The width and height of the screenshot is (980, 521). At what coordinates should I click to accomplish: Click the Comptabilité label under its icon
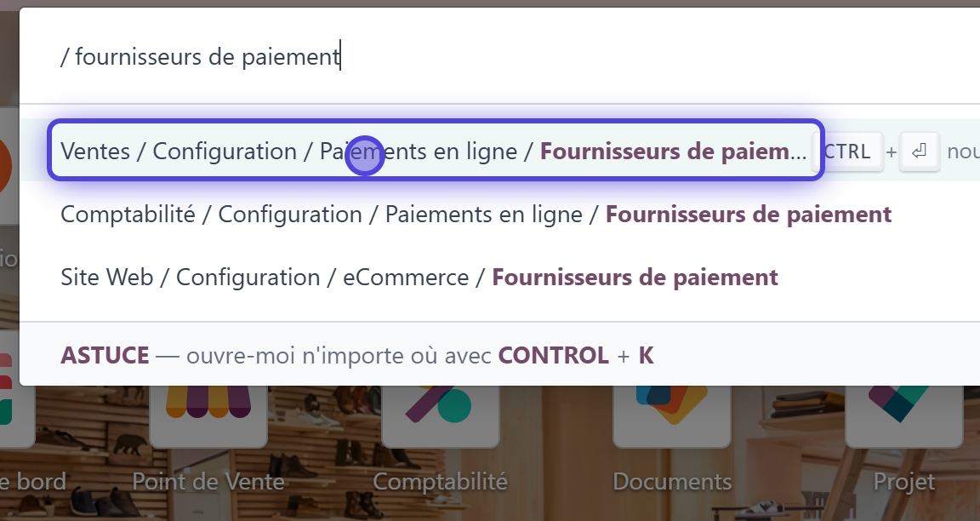(440, 482)
